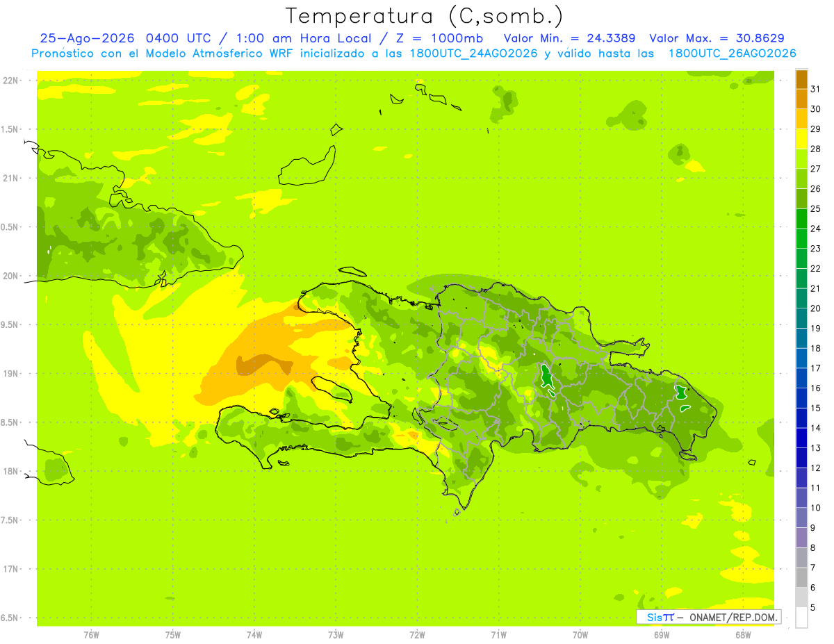Click the "22N" latitude label
This screenshot has height=644, width=834.
[10, 81]
